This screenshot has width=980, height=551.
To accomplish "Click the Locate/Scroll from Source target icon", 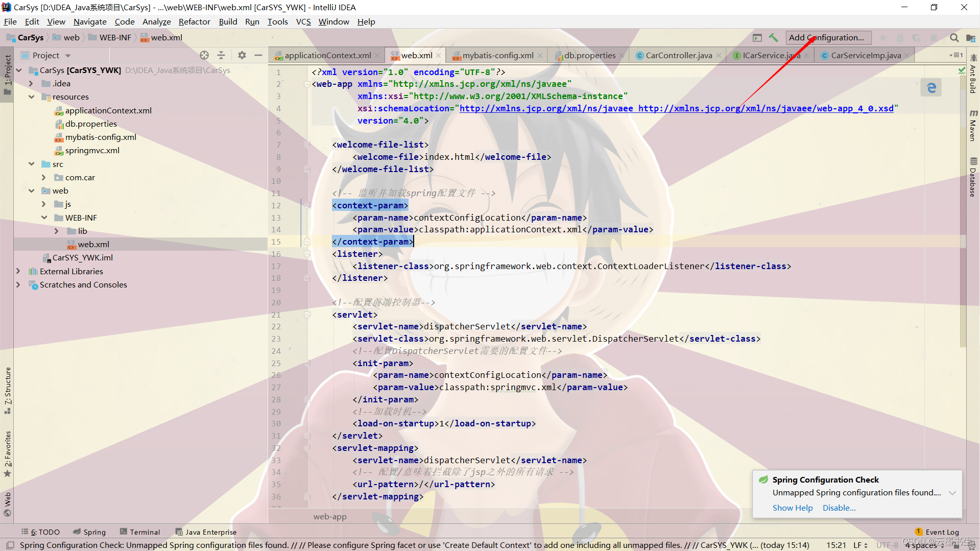I will click(204, 55).
